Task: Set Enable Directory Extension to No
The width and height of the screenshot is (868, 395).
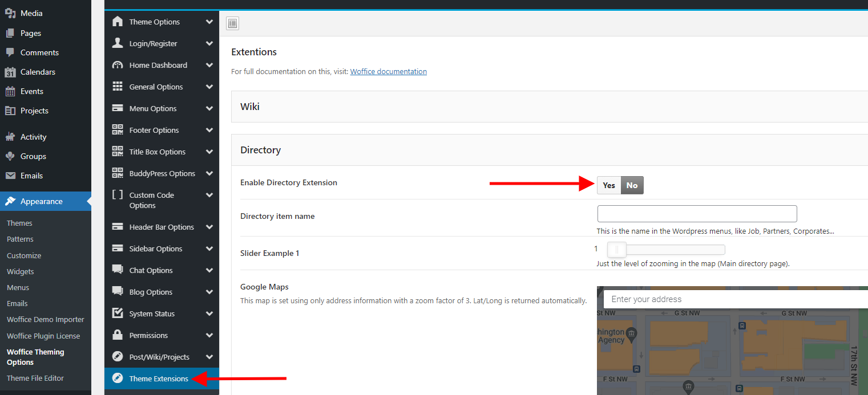Action: [x=632, y=185]
